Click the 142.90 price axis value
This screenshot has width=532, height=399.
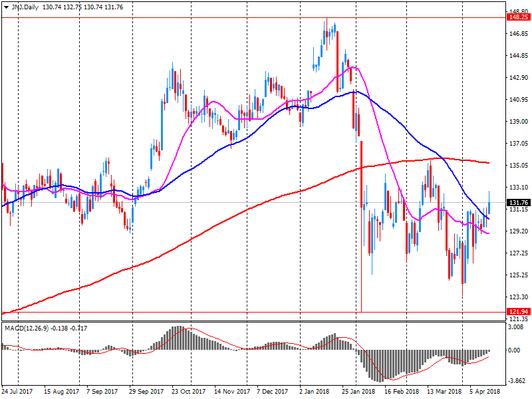(x=519, y=77)
